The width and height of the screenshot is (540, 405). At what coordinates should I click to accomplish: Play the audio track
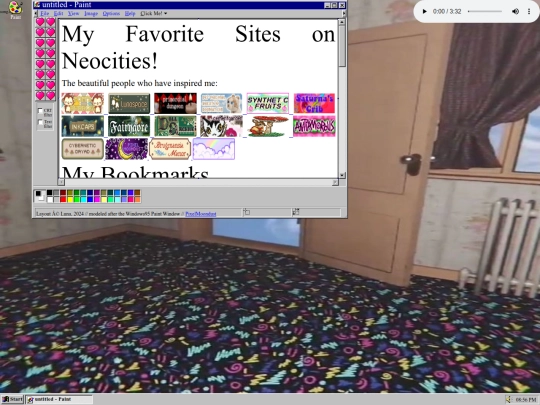(424, 11)
